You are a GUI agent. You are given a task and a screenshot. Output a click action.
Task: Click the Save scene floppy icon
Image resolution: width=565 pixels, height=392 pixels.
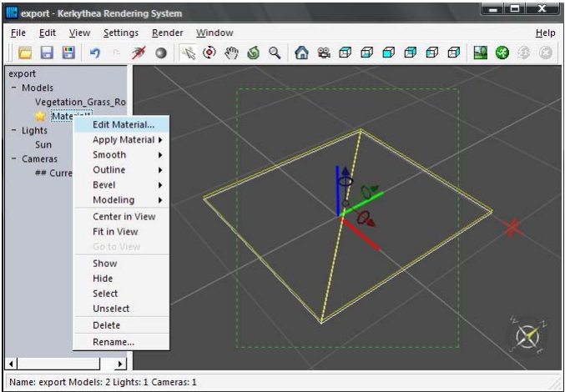pyautogui.click(x=47, y=53)
